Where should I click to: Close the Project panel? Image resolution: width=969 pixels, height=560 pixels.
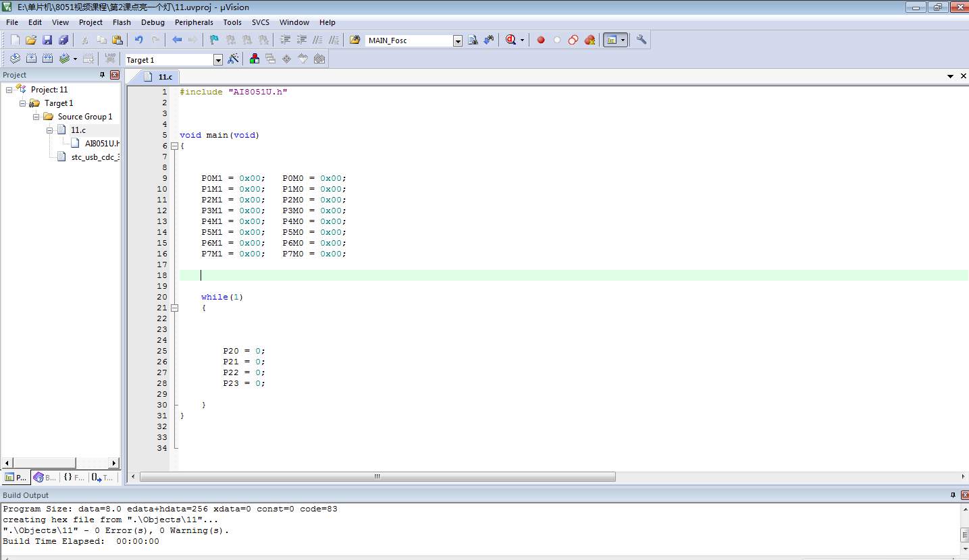coord(114,75)
